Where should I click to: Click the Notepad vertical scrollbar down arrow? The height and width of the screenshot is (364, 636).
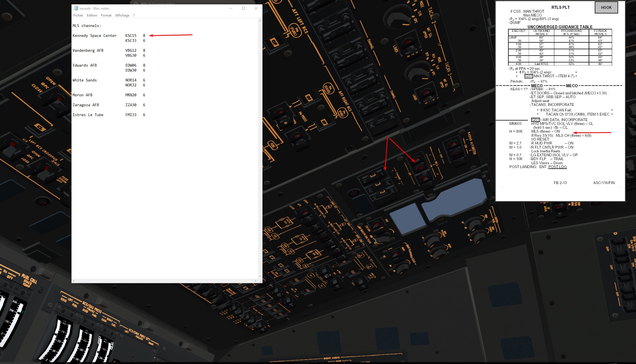click(260, 276)
